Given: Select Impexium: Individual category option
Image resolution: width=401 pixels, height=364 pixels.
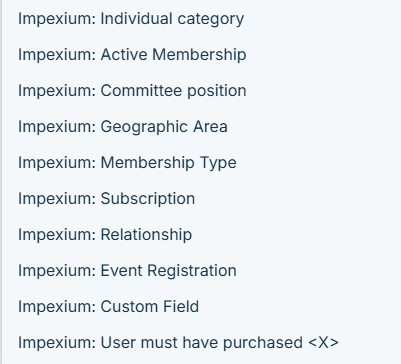Looking at the screenshot, I should click(x=201, y=19).
